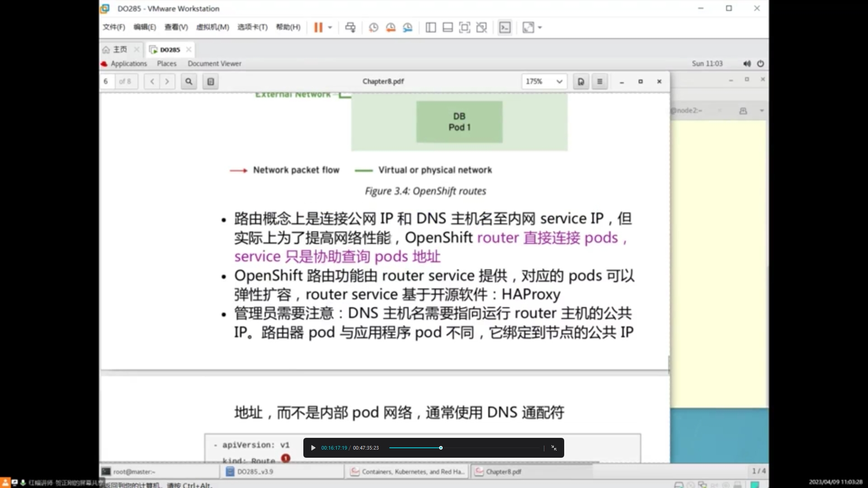Click the 1 / 4 workspace switcher

click(x=759, y=471)
